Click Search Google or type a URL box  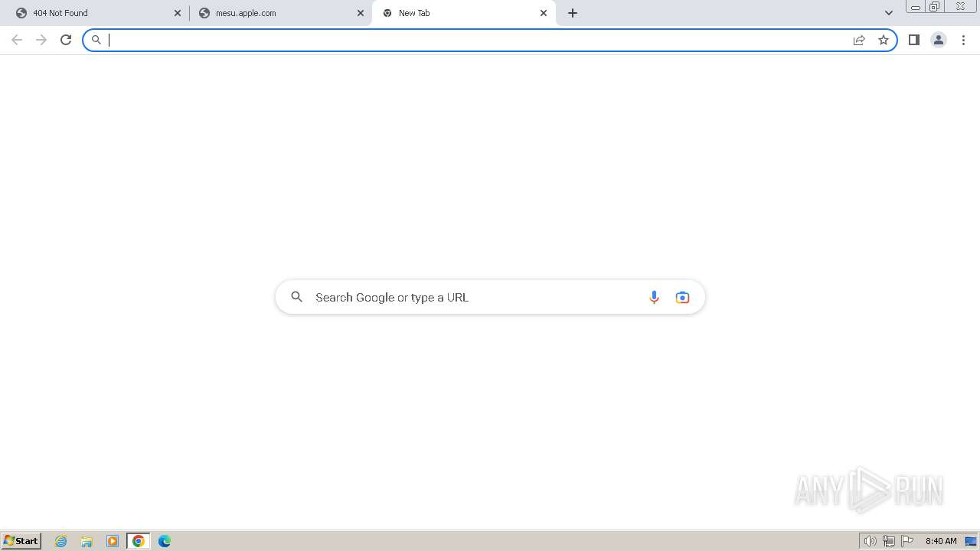coord(490,297)
